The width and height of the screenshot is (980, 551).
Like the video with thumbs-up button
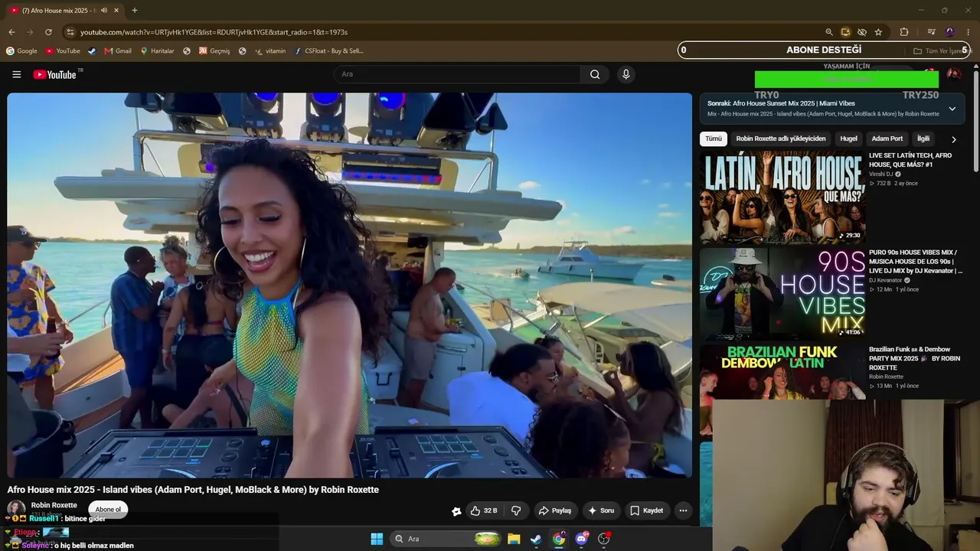484,510
